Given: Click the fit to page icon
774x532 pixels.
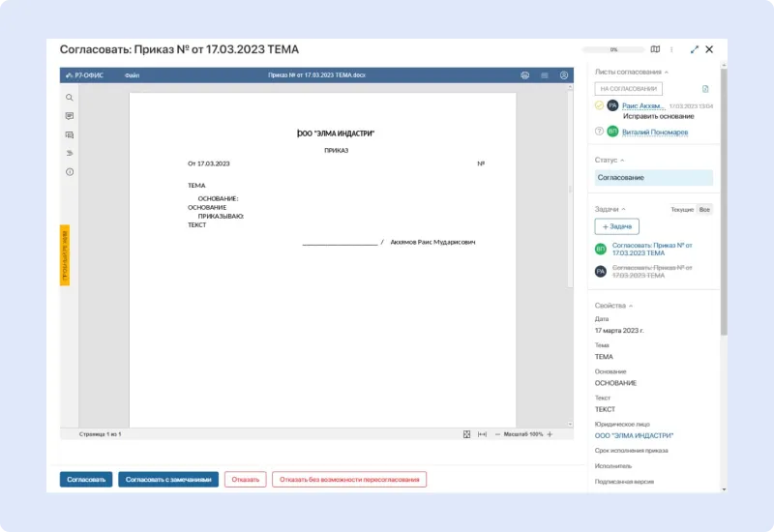Looking at the screenshot, I should 466,434.
